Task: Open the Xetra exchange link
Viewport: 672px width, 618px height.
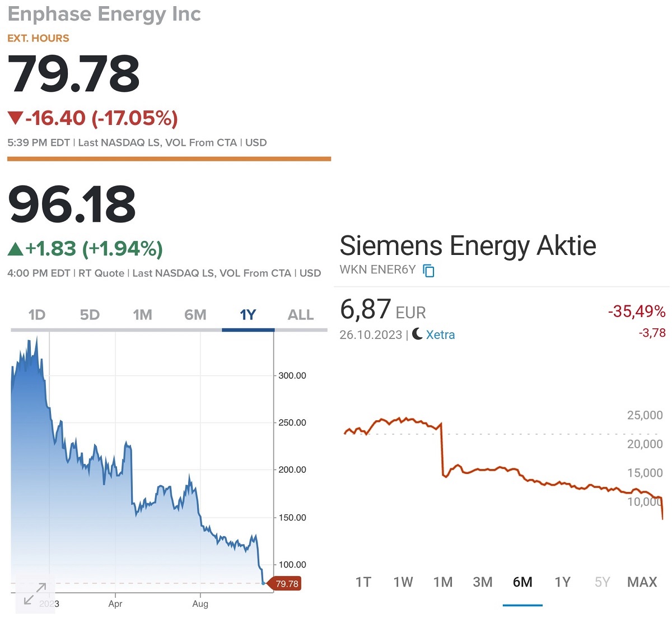Action: 440,334
